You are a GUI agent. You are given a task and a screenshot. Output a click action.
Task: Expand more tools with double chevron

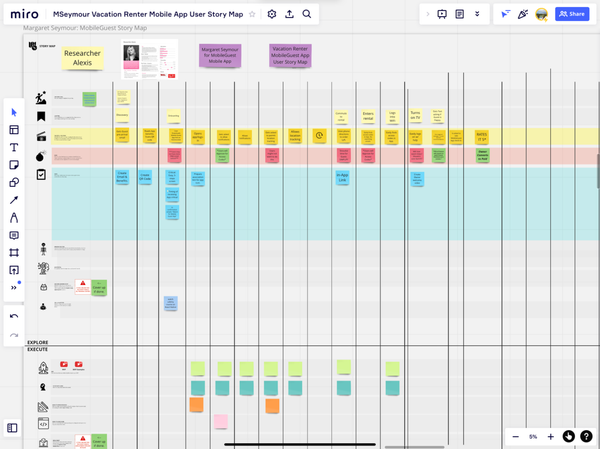(14, 288)
